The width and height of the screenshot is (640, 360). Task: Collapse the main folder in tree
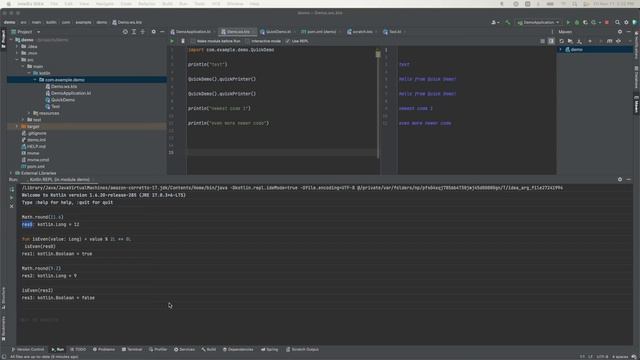pos(23,66)
